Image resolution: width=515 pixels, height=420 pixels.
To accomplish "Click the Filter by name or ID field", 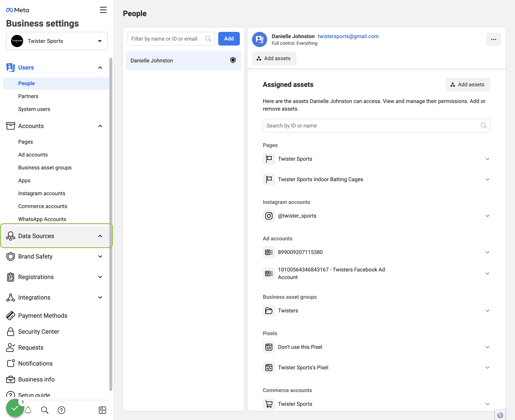I will point(171,39).
